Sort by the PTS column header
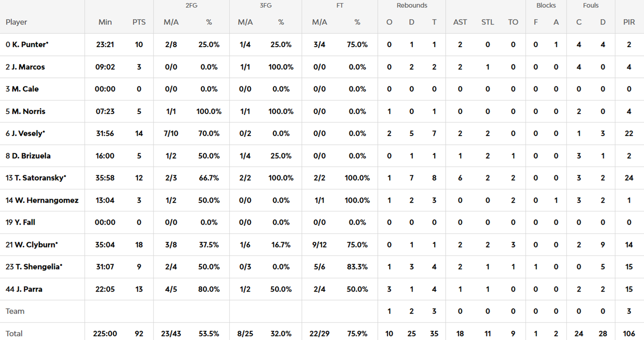The width and height of the screenshot is (644, 340). pos(139,22)
